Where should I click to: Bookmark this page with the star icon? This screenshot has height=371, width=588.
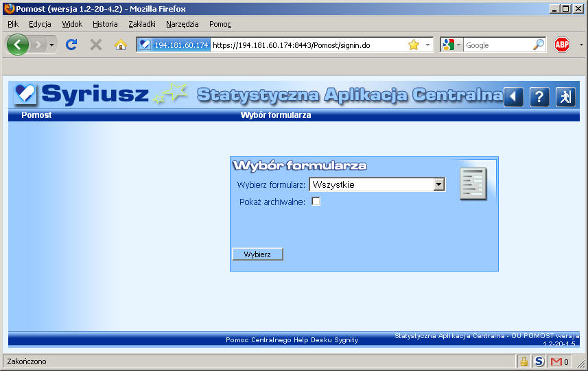[x=414, y=45]
